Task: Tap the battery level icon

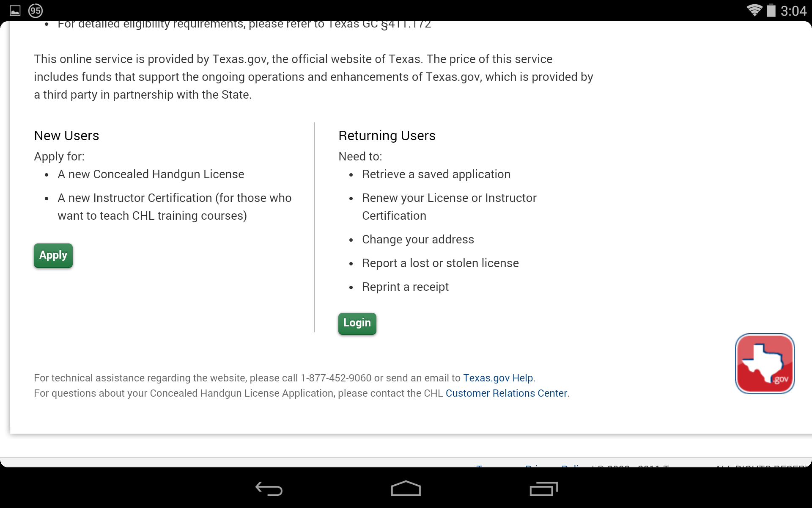Action: 771,10
